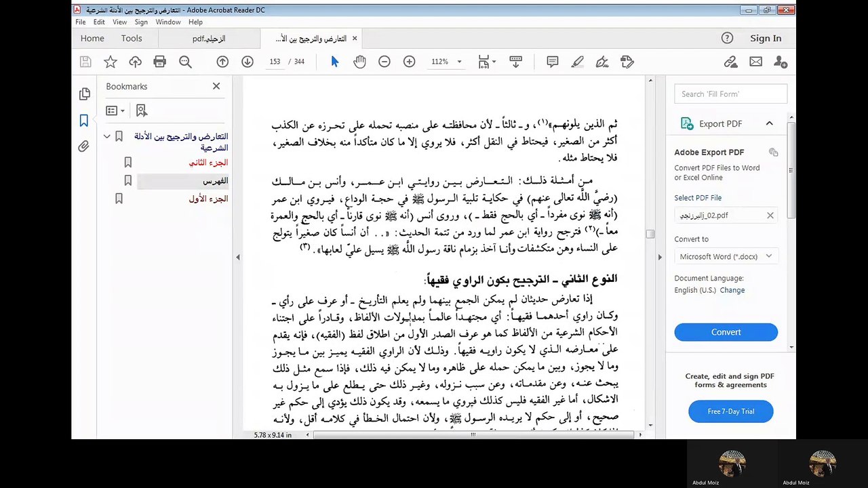Switch to the Home tab
868x488 pixels.
(x=92, y=39)
